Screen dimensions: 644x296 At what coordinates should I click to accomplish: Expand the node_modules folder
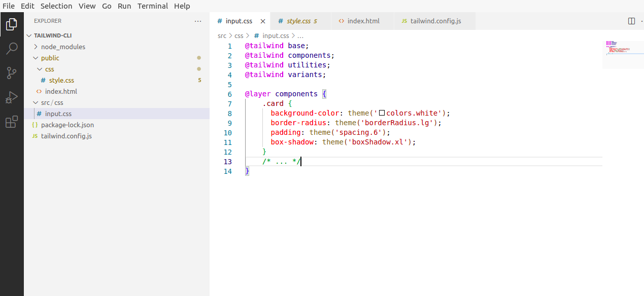click(35, 47)
